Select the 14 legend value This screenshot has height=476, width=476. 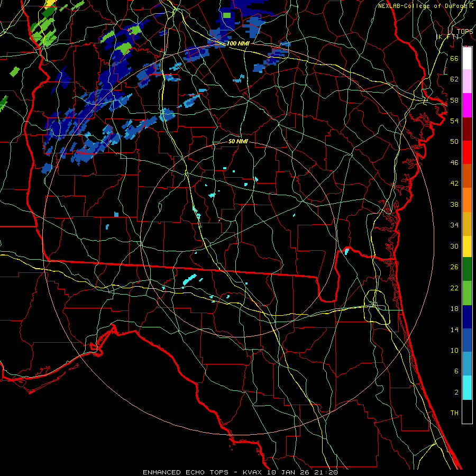click(454, 329)
